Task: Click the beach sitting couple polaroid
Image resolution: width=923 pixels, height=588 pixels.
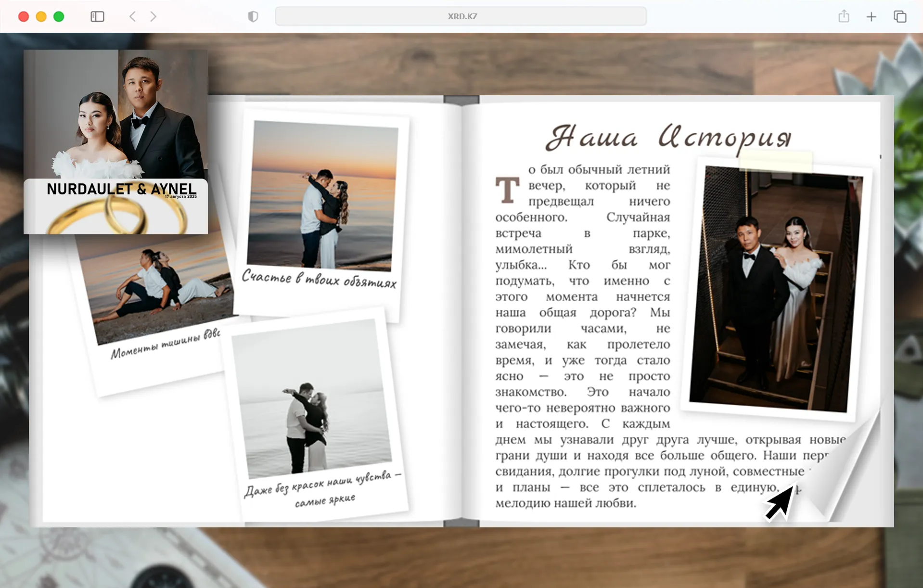Action: (x=154, y=289)
